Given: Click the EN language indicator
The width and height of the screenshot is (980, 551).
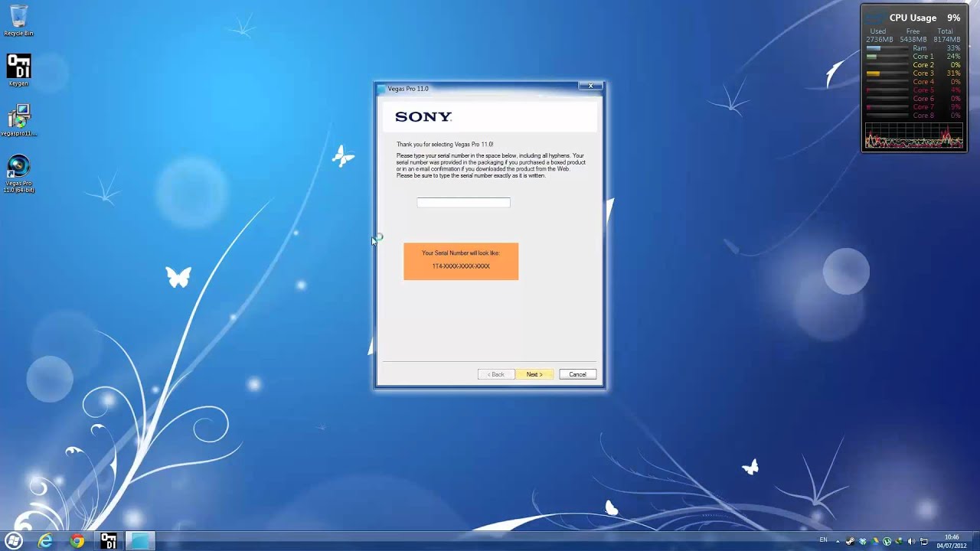Looking at the screenshot, I should (823, 540).
